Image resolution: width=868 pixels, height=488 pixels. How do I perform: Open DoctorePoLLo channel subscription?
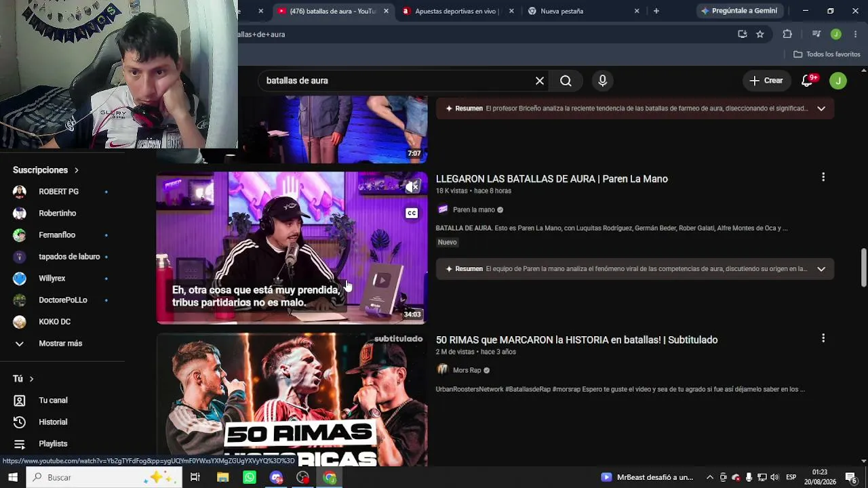(62, 300)
